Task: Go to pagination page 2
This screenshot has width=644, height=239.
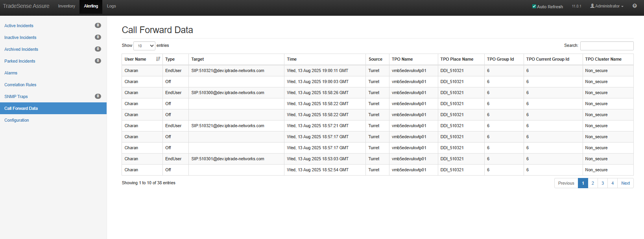Action: pyautogui.click(x=593, y=183)
